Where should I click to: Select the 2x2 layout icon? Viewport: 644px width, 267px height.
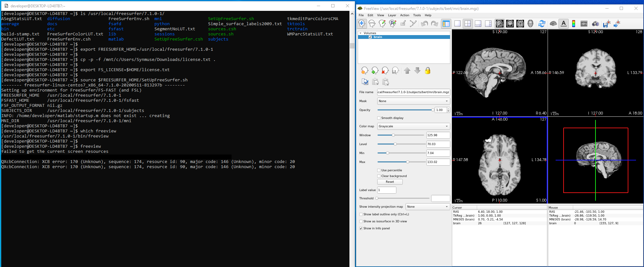(468, 24)
